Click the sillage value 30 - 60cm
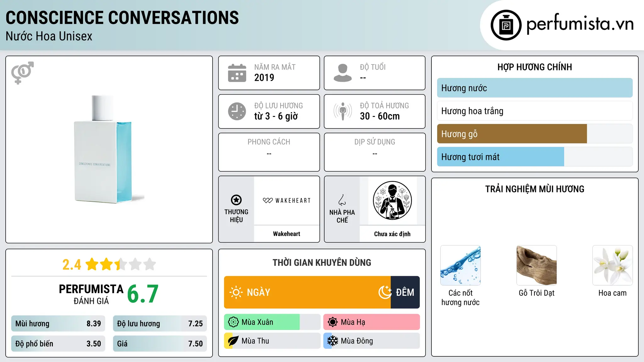This screenshot has height=362, width=644. (380, 116)
